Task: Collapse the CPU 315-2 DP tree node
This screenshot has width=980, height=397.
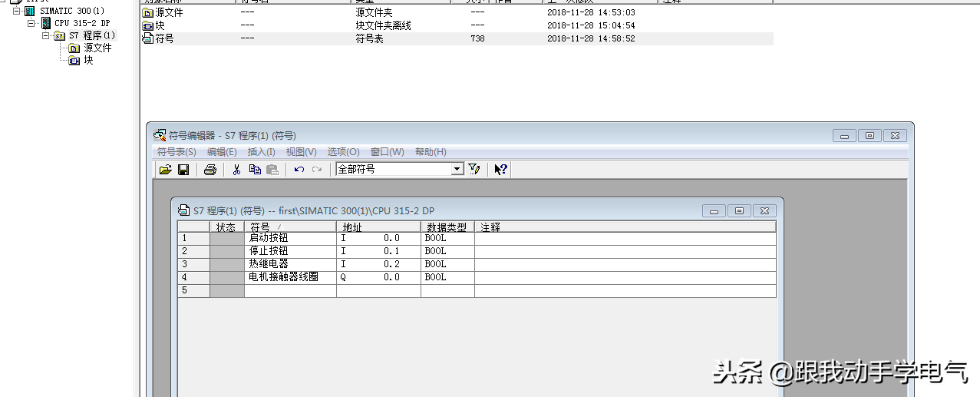Action: coord(31,23)
